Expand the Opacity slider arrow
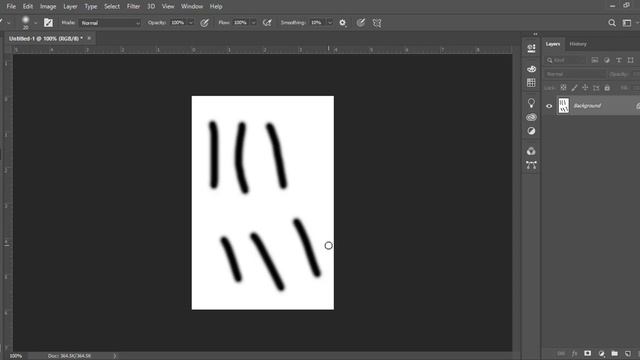 [x=190, y=23]
